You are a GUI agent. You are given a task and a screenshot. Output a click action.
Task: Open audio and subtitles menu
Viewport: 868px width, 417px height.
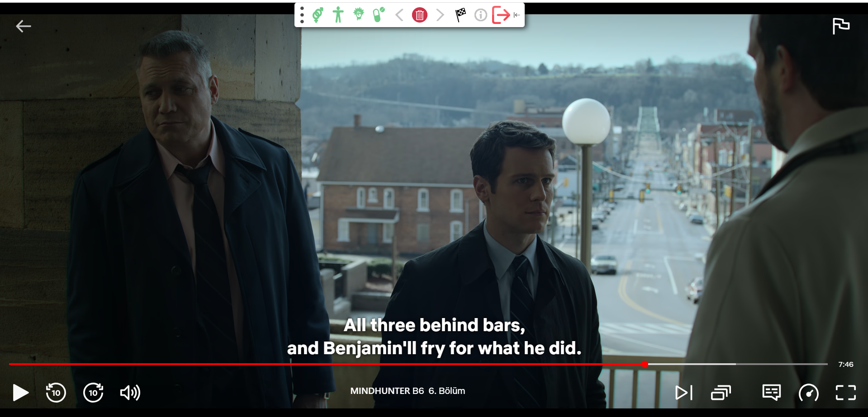pos(771,392)
